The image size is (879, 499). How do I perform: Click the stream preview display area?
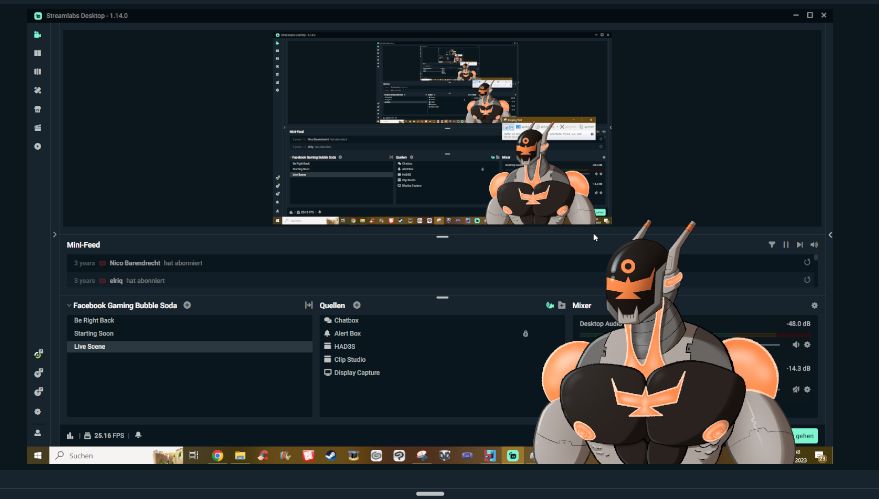442,128
